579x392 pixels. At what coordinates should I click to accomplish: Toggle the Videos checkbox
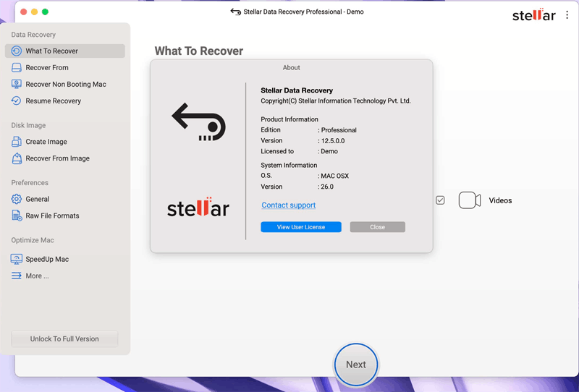tap(440, 200)
